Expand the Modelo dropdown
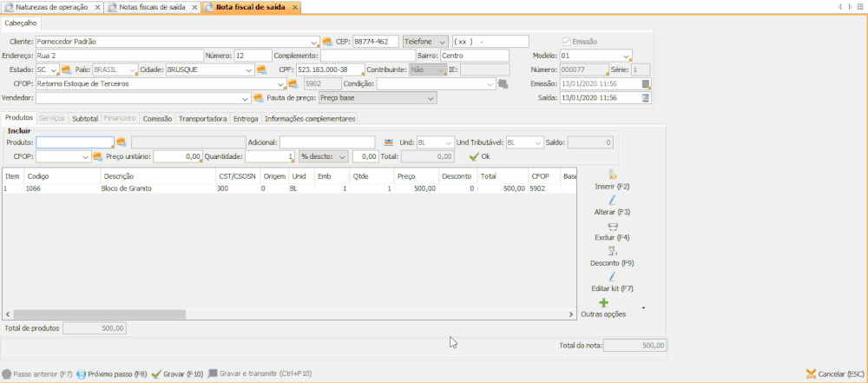Viewport: 868px width, 383px height. coord(627,56)
